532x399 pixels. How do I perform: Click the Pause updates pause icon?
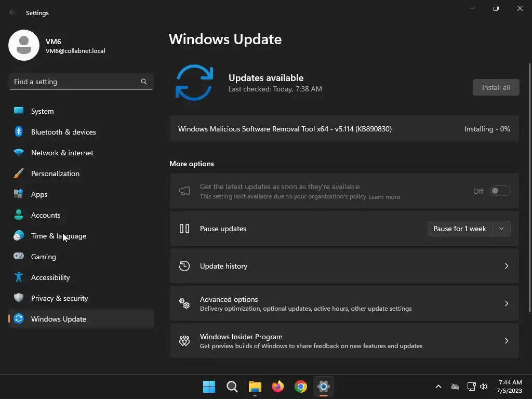184,229
